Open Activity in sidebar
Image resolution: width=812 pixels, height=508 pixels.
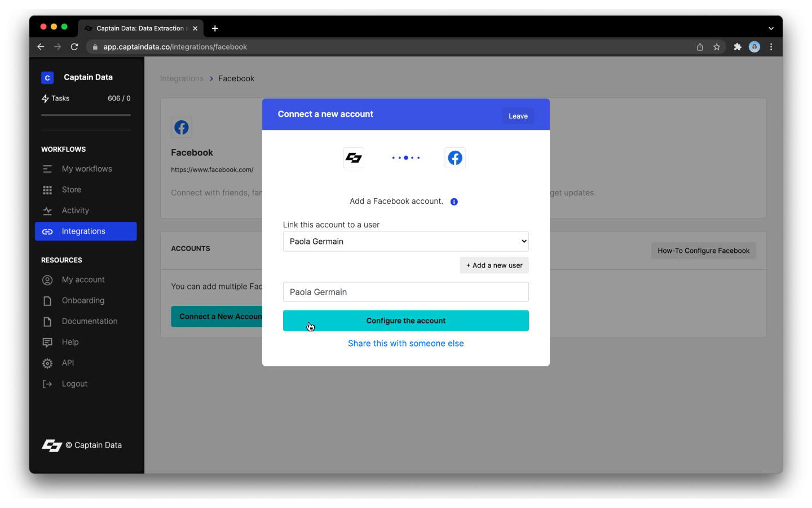86,211
